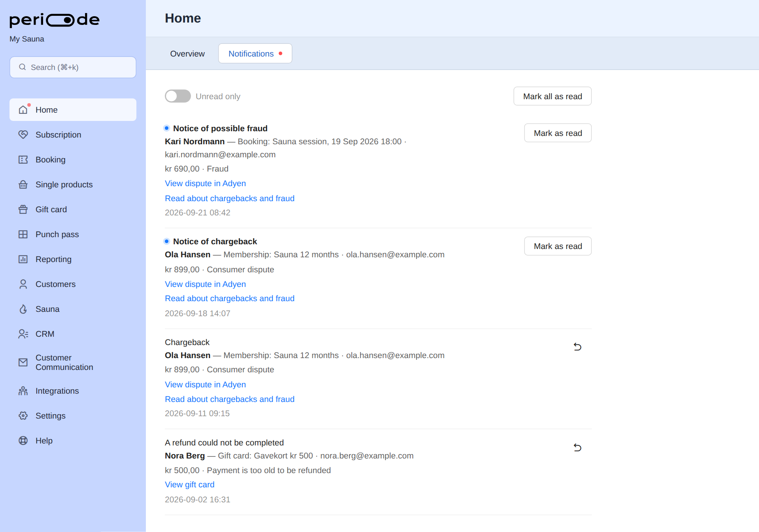
Task: Click the Customers person icon
Action: [23, 284]
